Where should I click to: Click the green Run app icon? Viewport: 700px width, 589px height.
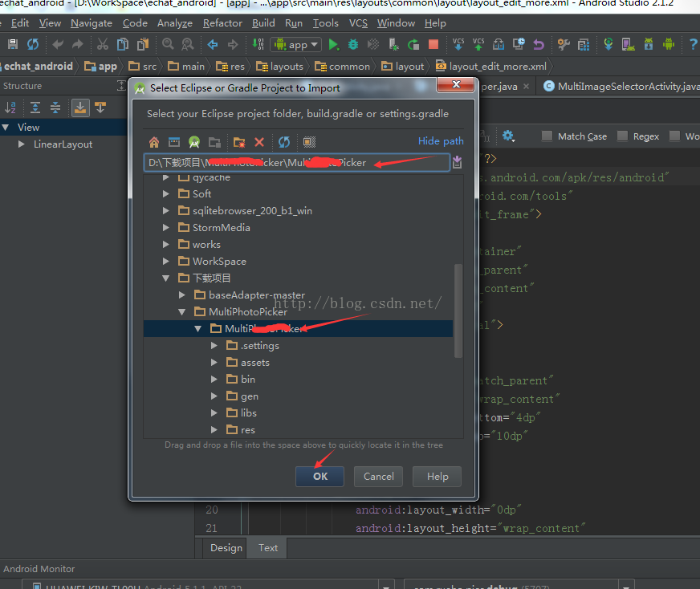[x=333, y=44]
